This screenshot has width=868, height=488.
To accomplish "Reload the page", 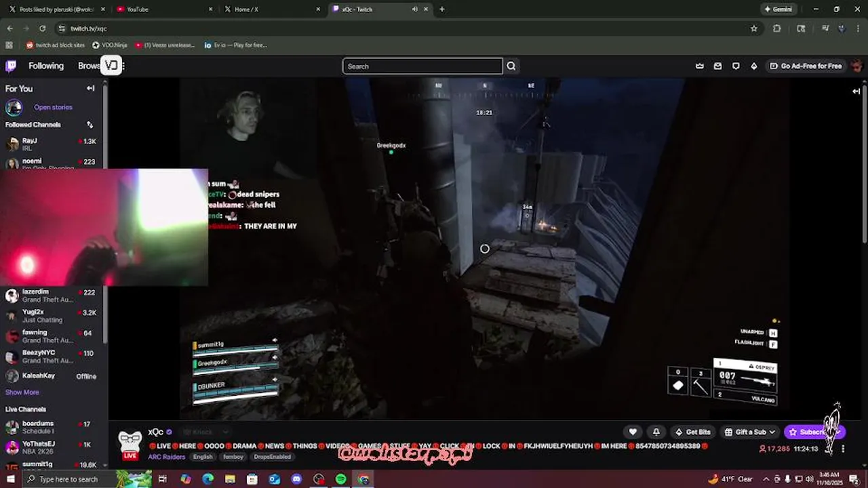I will 42,28.
